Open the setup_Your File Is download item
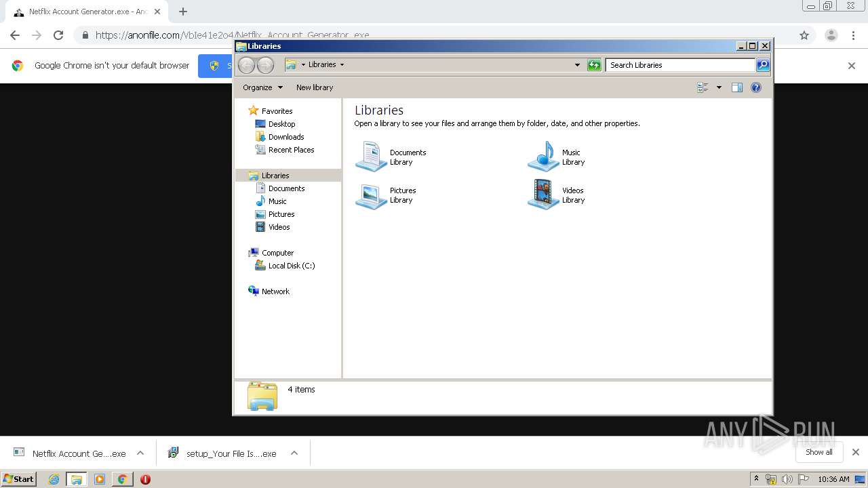This screenshot has height=488, width=868. (222, 453)
